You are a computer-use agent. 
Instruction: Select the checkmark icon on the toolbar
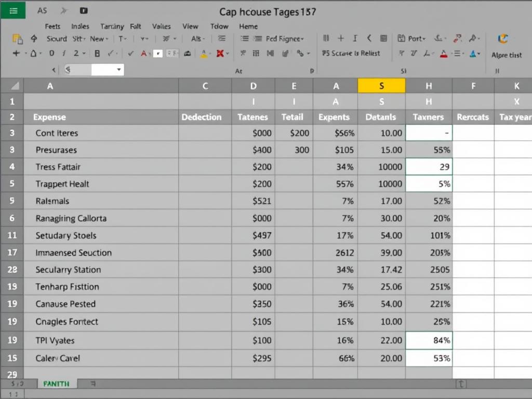click(x=129, y=54)
